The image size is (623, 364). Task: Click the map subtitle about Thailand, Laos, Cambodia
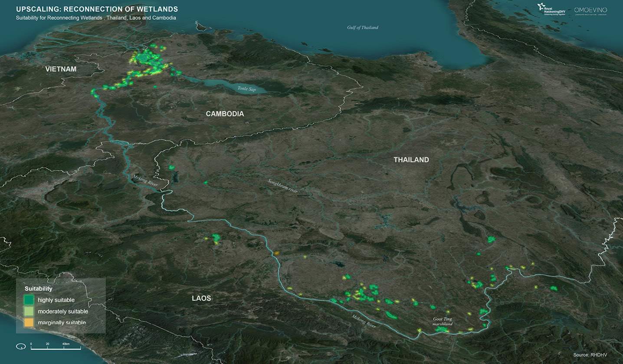96,18
